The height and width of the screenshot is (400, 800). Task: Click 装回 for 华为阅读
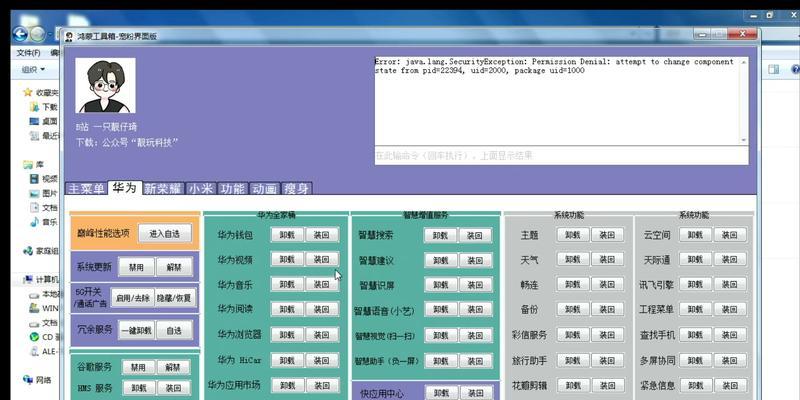tap(322, 309)
